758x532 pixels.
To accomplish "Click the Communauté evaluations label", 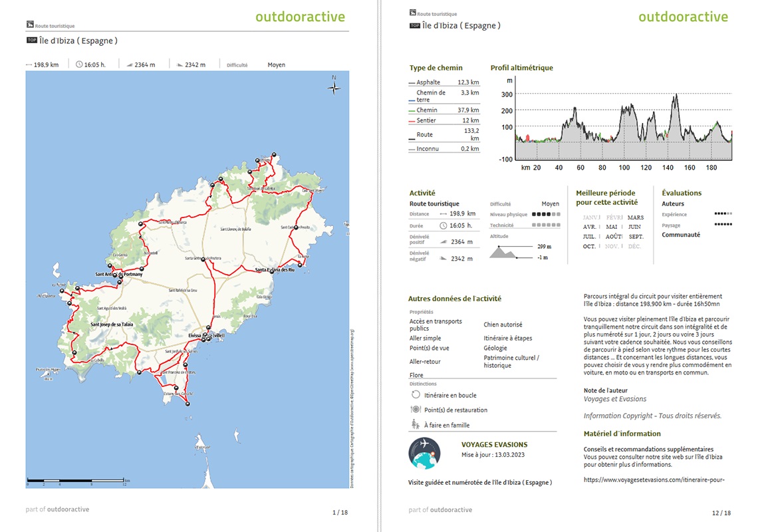I will [681, 235].
